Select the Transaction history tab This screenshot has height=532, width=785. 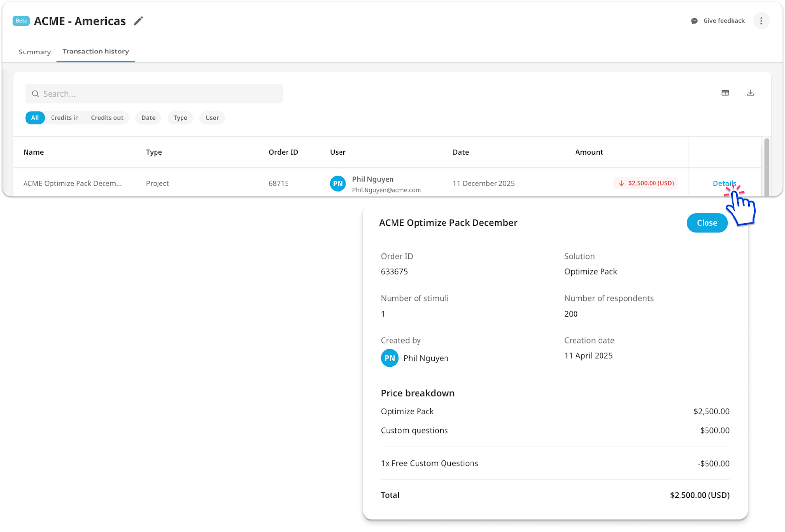pos(96,52)
